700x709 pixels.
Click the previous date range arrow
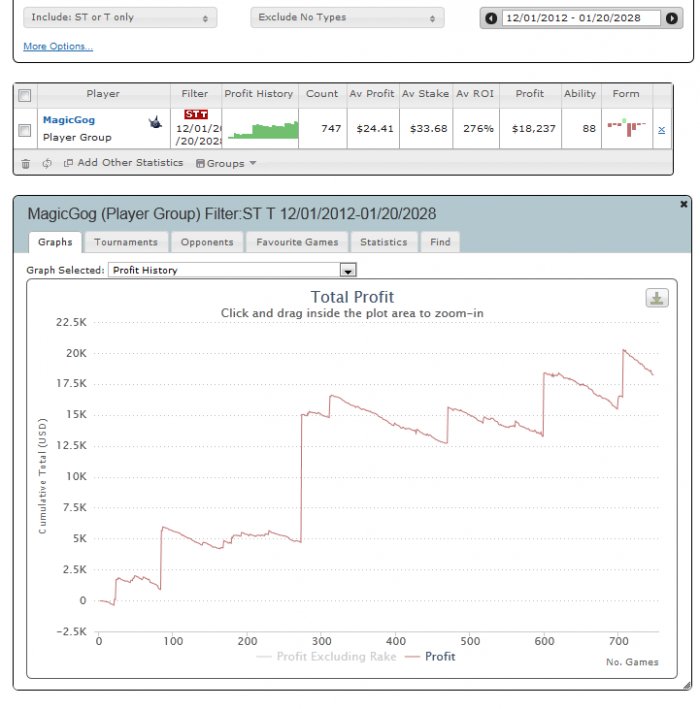click(491, 18)
